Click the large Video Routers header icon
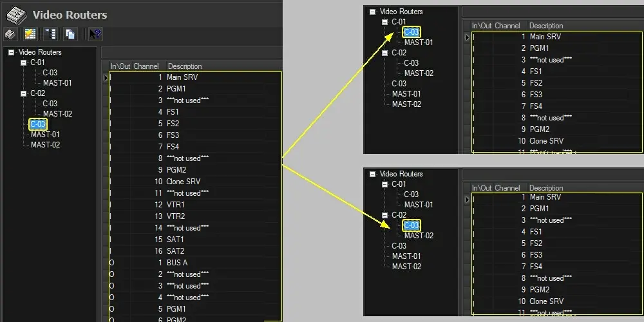 (15, 14)
